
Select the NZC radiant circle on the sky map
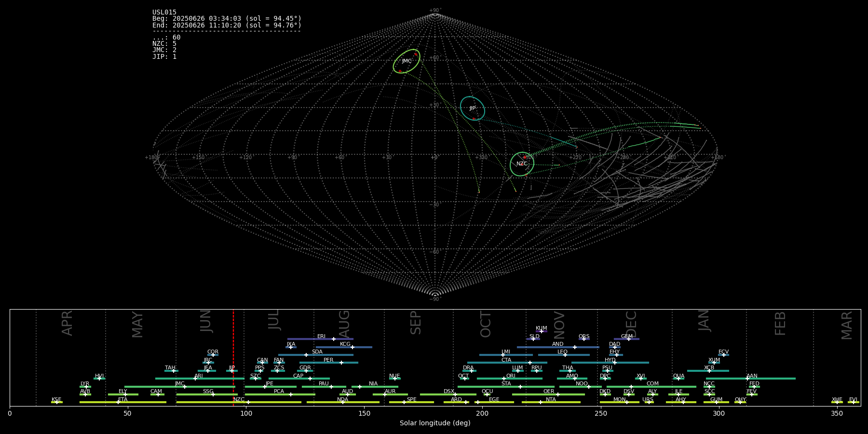522,164
